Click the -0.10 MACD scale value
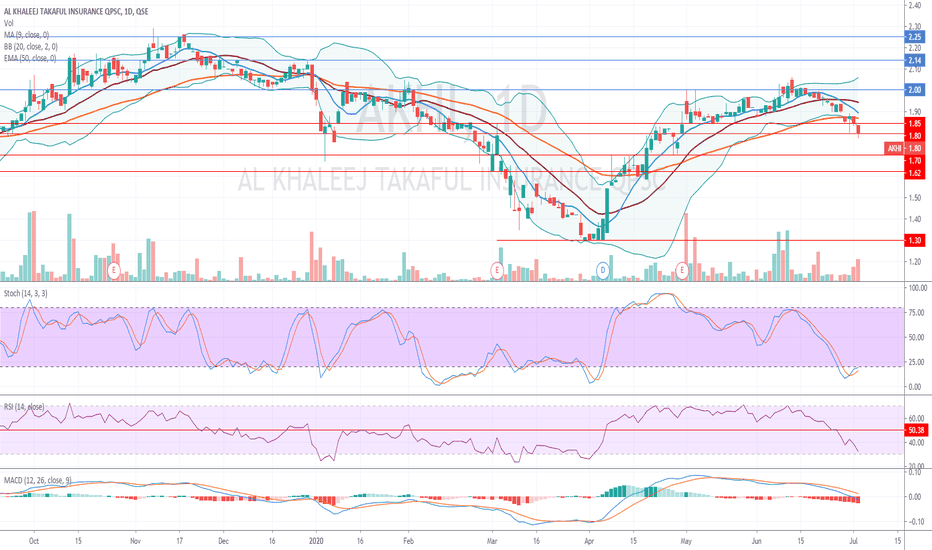 (x=915, y=522)
